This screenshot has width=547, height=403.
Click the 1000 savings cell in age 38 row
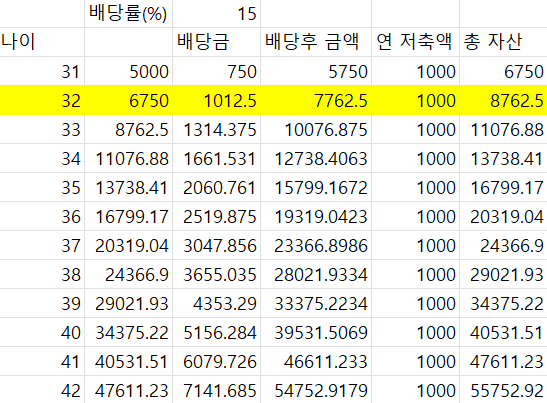(415, 274)
